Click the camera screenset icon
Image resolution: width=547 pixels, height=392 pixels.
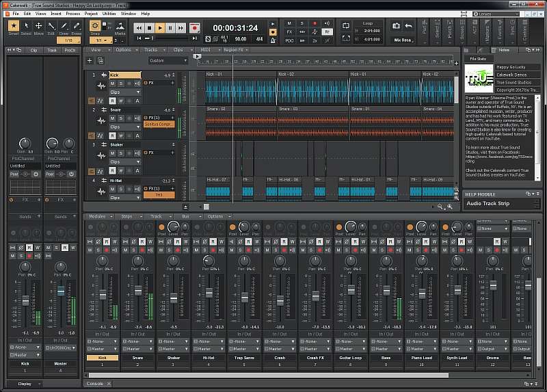click(x=396, y=26)
